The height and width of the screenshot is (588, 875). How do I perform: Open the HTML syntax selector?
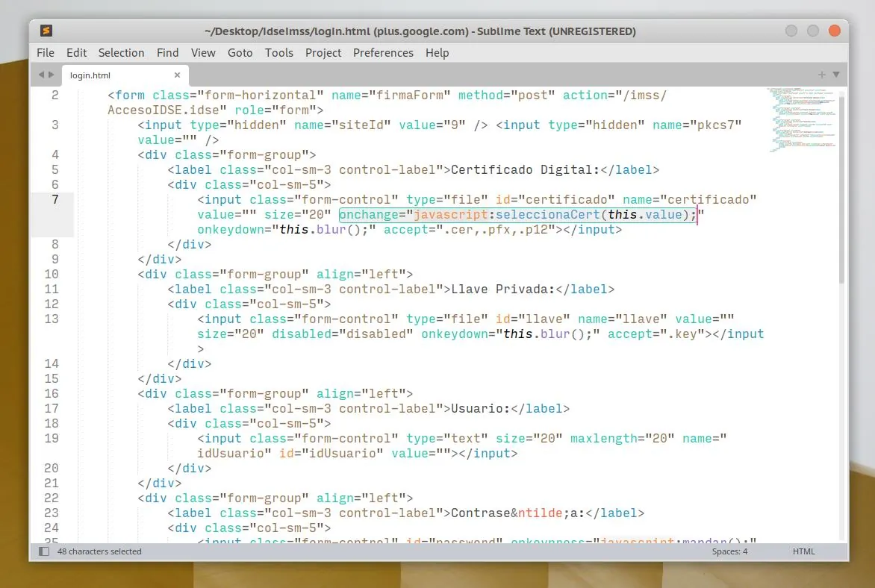(803, 551)
